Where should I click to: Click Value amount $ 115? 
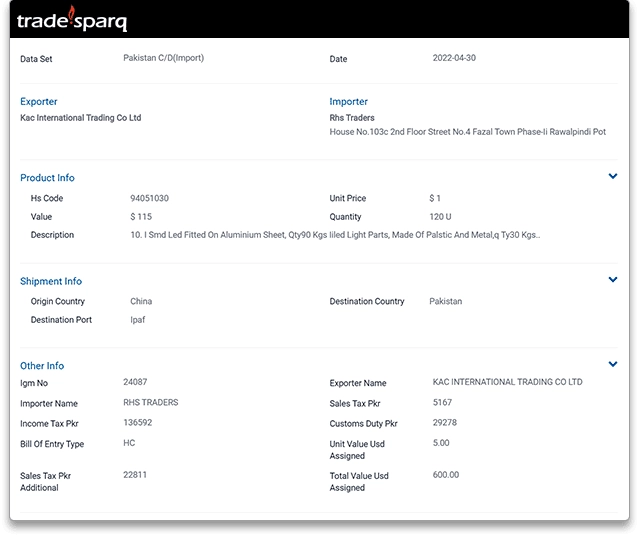point(141,217)
